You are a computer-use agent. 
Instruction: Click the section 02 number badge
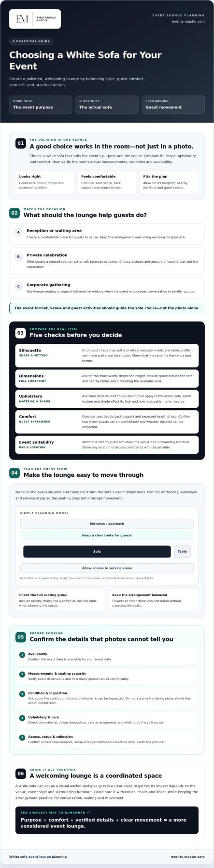[x=14, y=213]
